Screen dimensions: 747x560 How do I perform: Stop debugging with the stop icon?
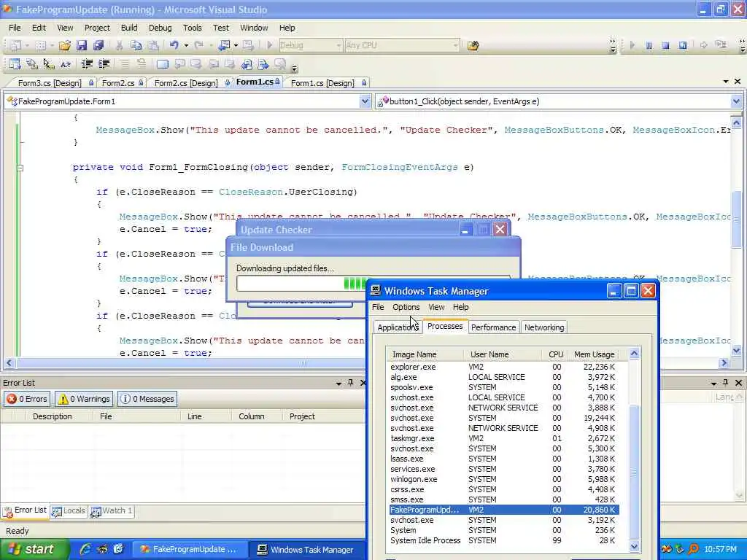(665, 45)
